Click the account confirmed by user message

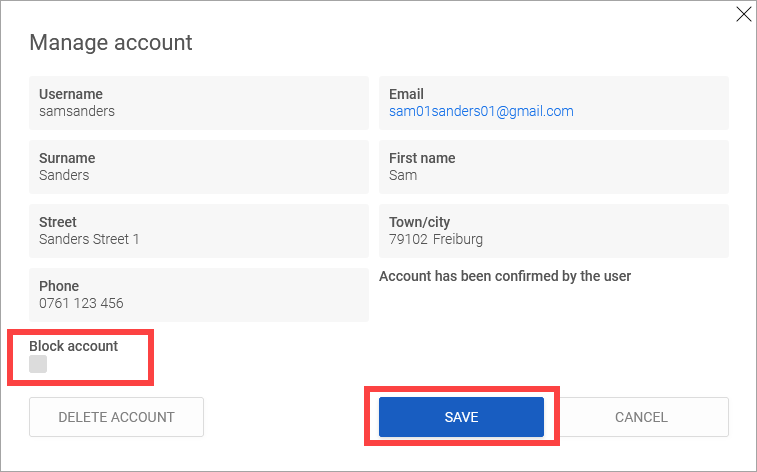505,276
